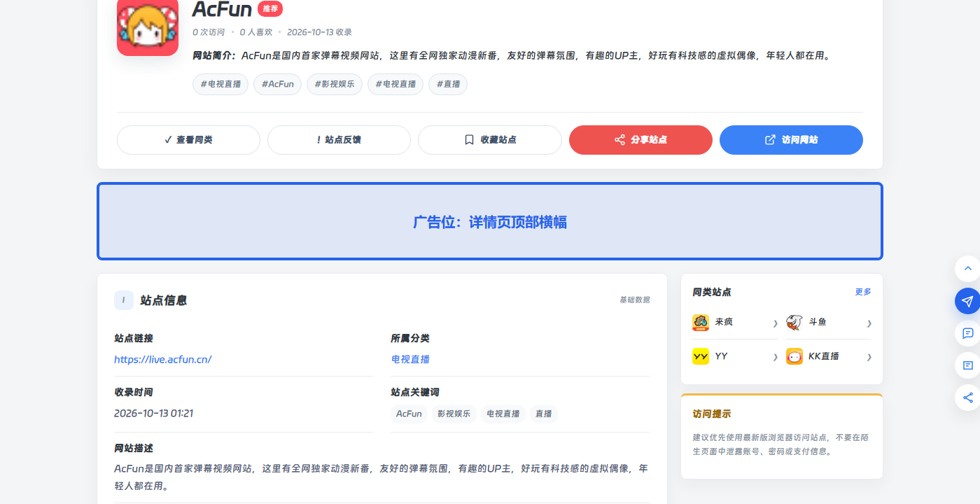The image size is (980, 504).
Task: Select the #AcFun tag
Action: tap(278, 84)
